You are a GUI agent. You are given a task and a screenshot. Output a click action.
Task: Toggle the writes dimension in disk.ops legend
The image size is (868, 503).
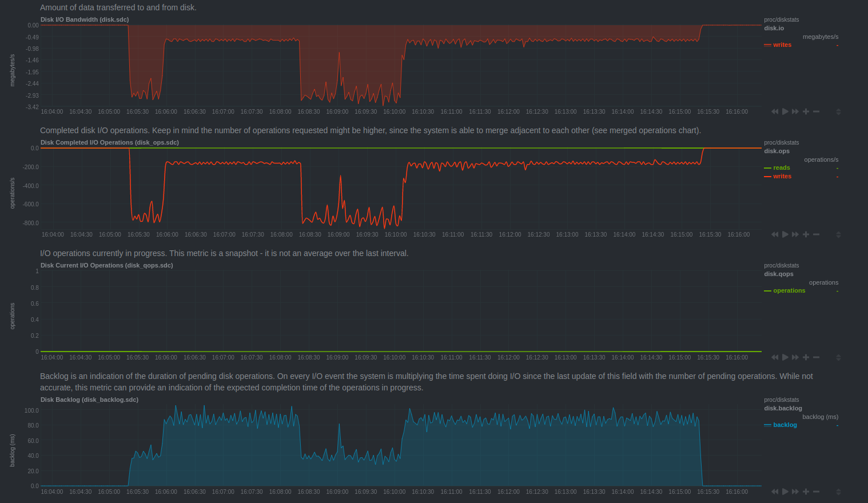pyautogui.click(x=782, y=176)
